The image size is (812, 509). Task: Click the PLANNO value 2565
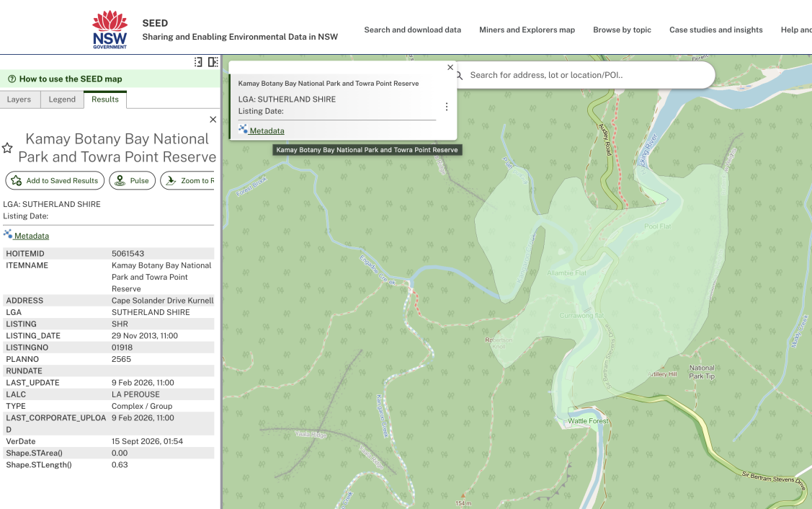coord(121,359)
